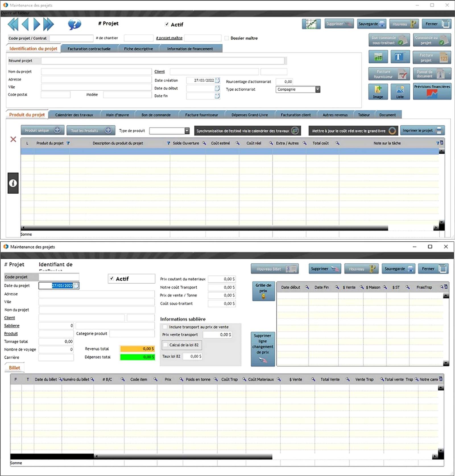Click the Image button with folder icon
Viewport: 455px width, 476px height.
[378, 92]
